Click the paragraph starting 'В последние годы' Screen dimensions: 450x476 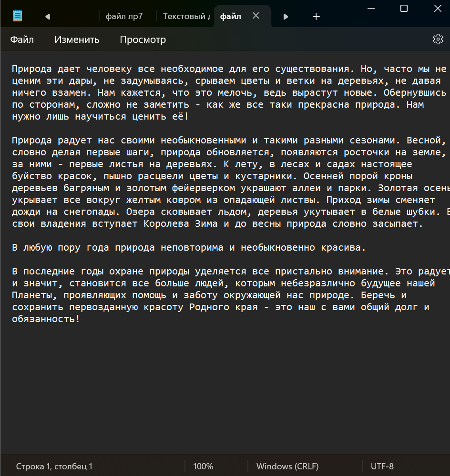[231, 295]
